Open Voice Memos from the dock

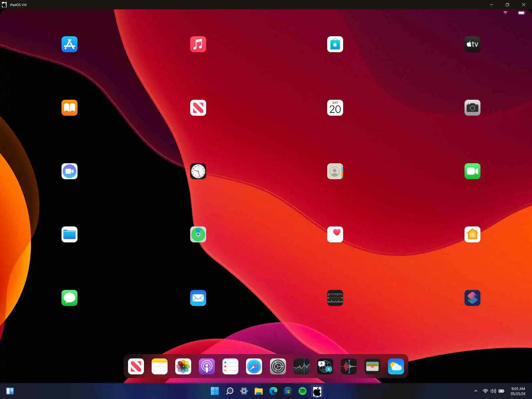tap(349, 366)
